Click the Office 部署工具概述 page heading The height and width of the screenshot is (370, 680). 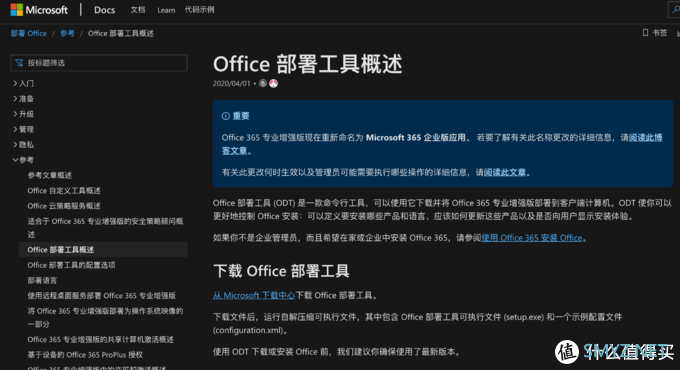(307, 64)
